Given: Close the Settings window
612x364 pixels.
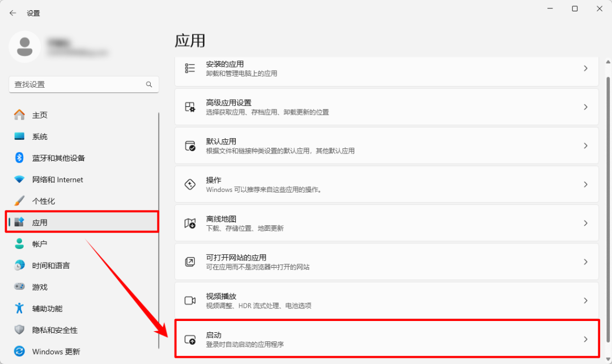Looking at the screenshot, I should [x=600, y=8].
